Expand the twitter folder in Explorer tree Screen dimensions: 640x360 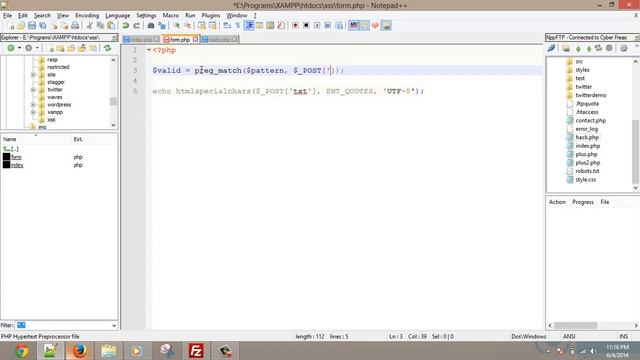pyautogui.click(x=33, y=90)
